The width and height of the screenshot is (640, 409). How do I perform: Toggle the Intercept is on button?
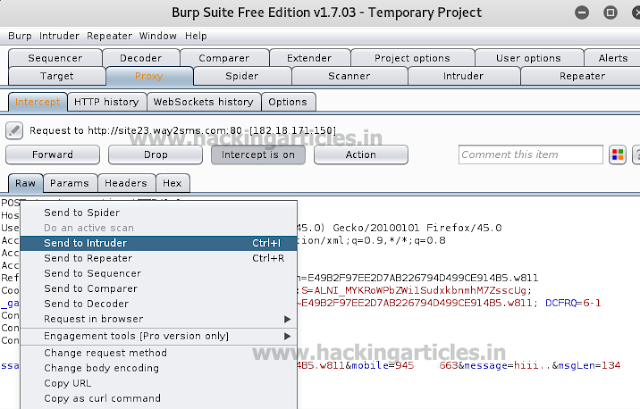[x=258, y=155]
